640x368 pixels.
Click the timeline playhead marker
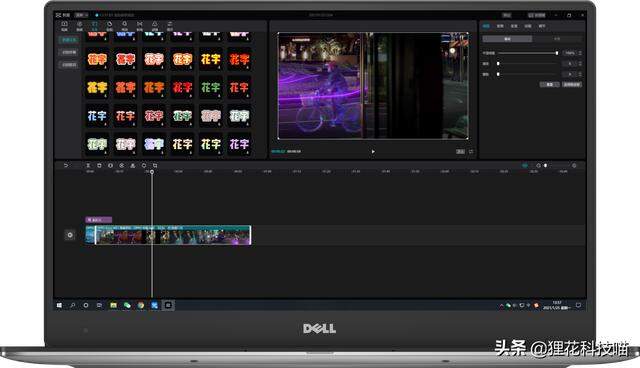click(152, 172)
